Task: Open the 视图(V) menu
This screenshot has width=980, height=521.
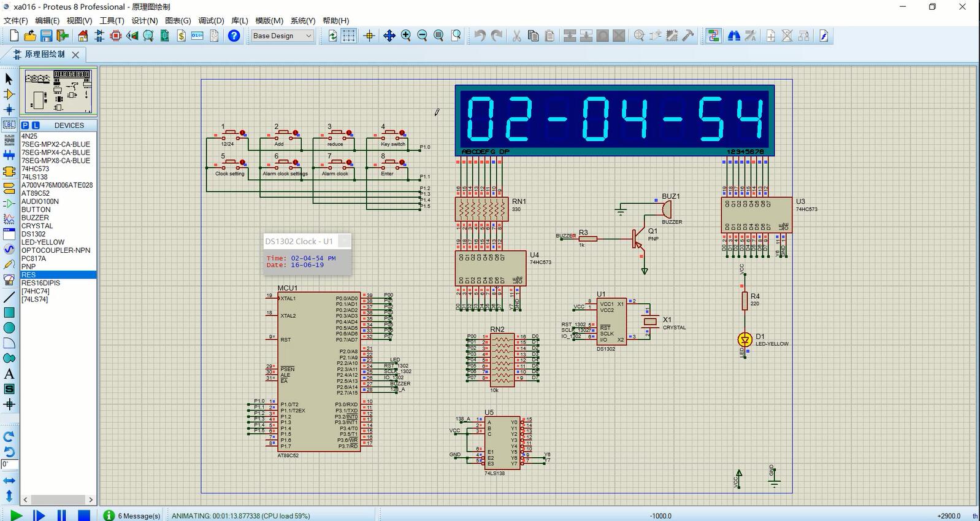Action: point(80,20)
